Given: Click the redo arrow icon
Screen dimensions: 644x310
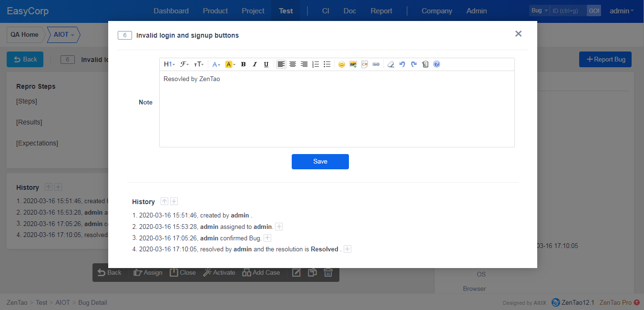Looking at the screenshot, I should click(x=414, y=64).
